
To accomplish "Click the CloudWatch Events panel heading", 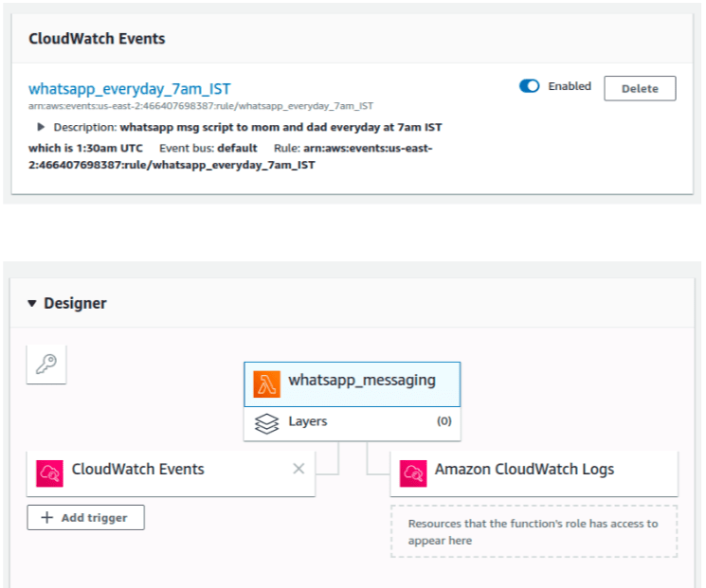I will point(97,39).
